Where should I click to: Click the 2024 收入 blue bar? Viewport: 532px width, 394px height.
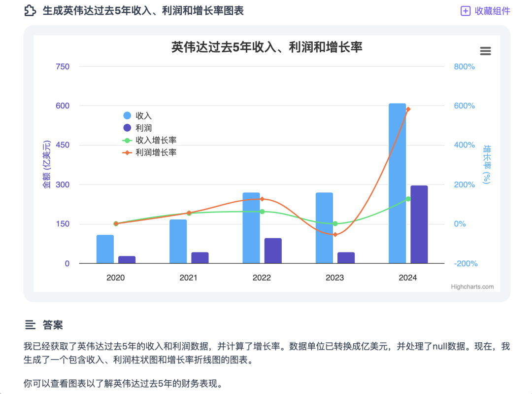(398, 183)
